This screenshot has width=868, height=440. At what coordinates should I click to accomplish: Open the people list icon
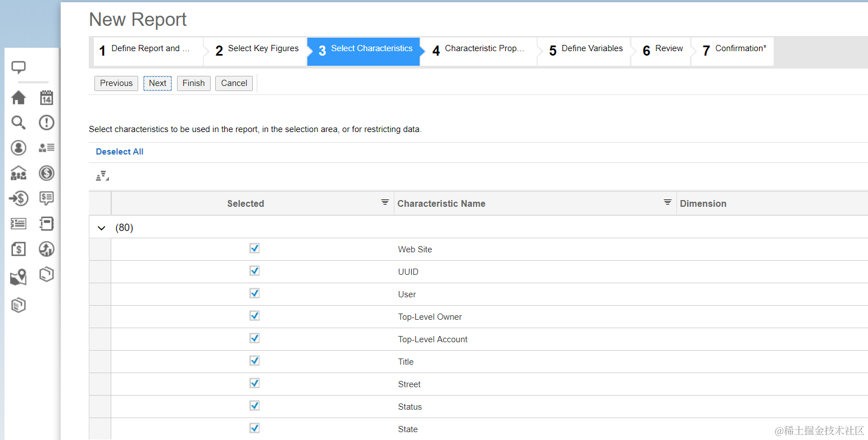[x=47, y=148]
